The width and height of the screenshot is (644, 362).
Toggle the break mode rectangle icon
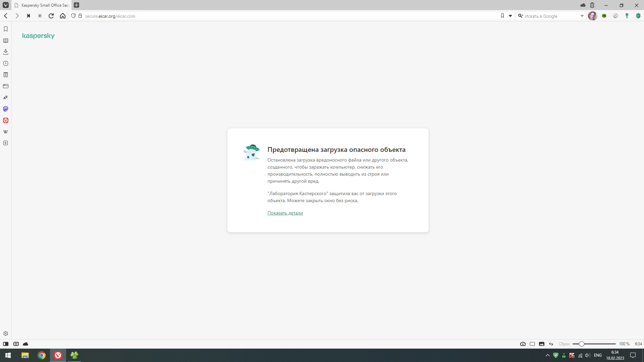point(532,344)
